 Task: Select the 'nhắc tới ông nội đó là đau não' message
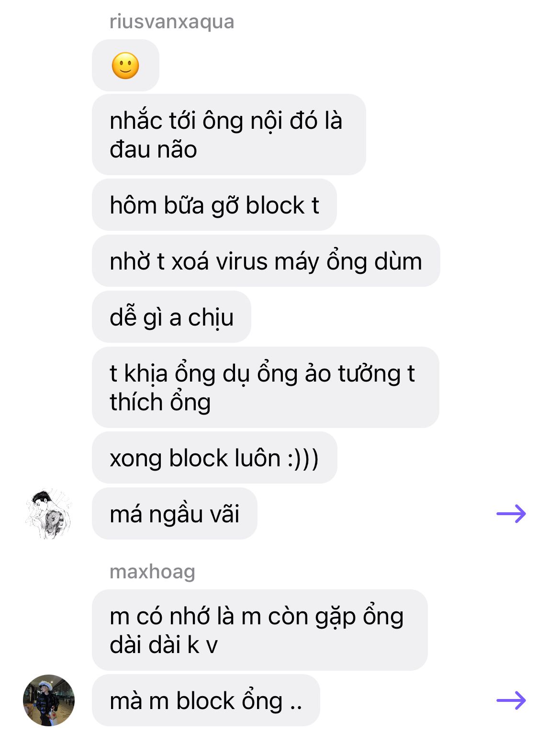point(229,135)
